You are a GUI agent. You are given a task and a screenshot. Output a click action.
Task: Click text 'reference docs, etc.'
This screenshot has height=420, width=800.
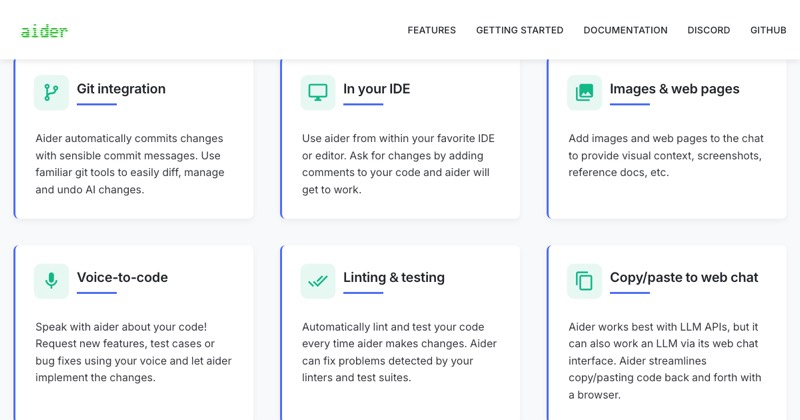(618, 172)
